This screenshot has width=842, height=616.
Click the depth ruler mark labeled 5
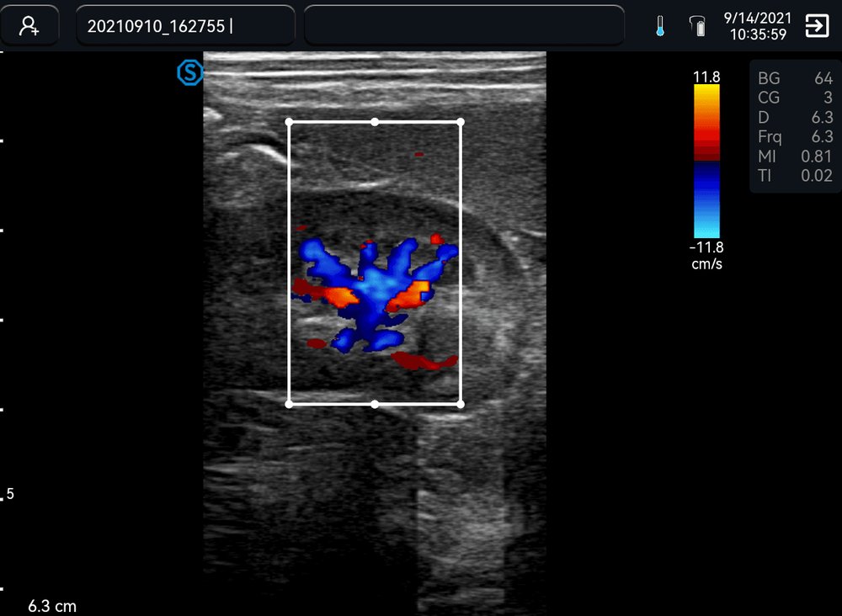point(8,494)
